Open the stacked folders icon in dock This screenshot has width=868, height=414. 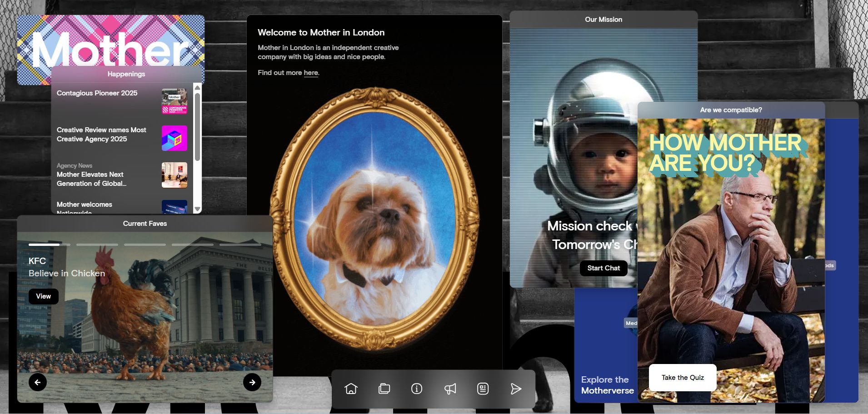click(x=384, y=389)
